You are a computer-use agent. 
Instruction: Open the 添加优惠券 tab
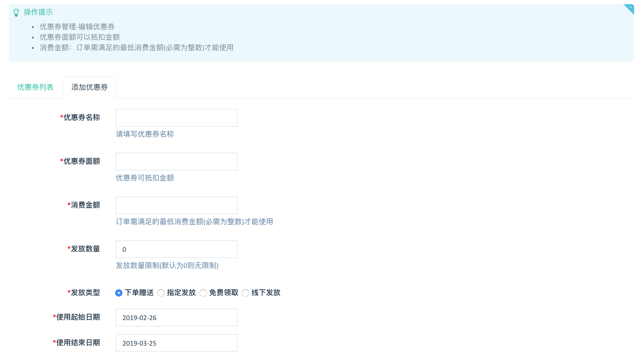point(89,87)
